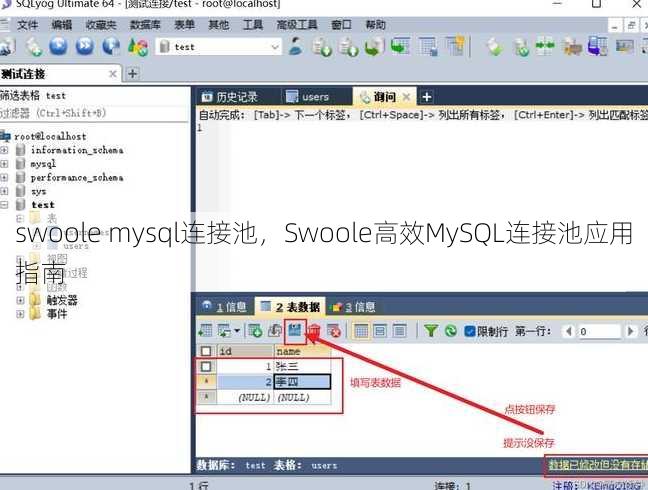The image size is (648, 490).
Task: Open a new query editor from toolbar
Action: pyautogui.click(x=33, y=46)
